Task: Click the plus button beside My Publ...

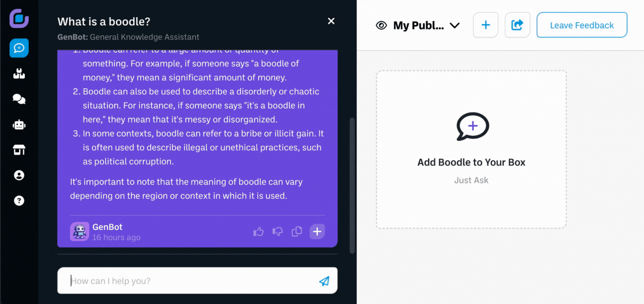Action: click(485, 25)
